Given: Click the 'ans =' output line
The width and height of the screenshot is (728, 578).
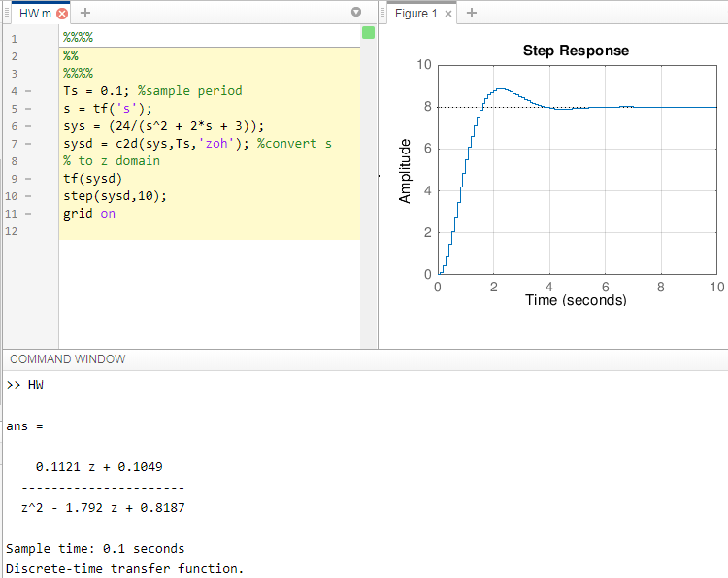Looking at the screenshot, I should pos(24,426).
